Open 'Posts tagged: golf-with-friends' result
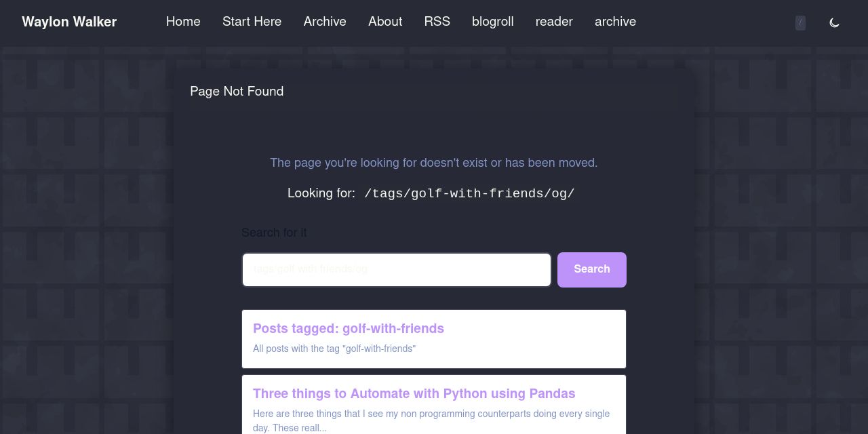The width and height of the screenshot is (868, 434). [349, 329]
